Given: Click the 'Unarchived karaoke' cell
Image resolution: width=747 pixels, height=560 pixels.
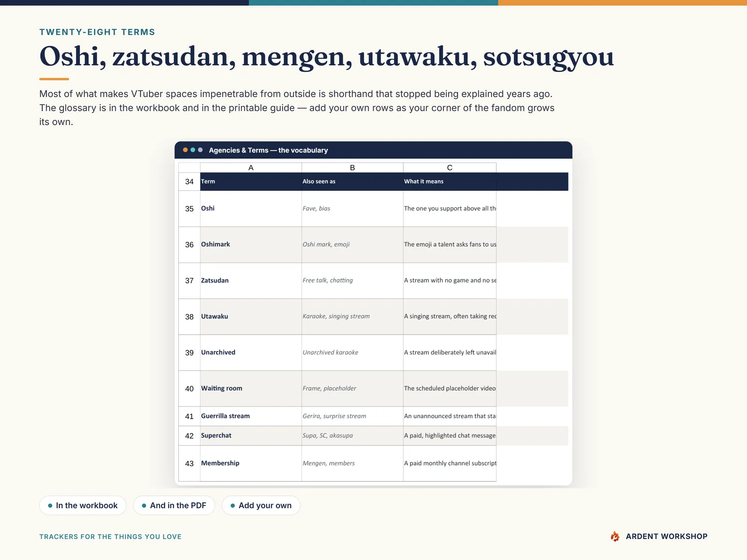Looking at the screenshot, I should pos(352,352).
